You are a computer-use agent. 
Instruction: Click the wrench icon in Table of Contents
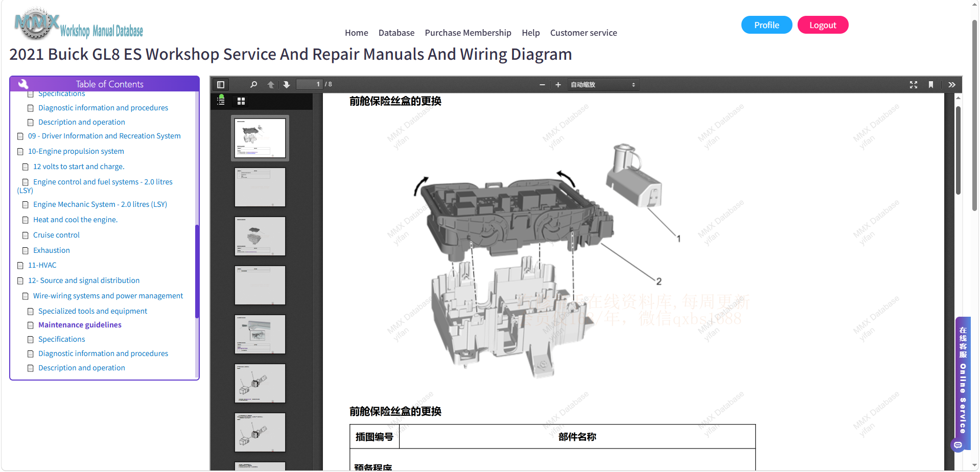[x=23, y=84]
